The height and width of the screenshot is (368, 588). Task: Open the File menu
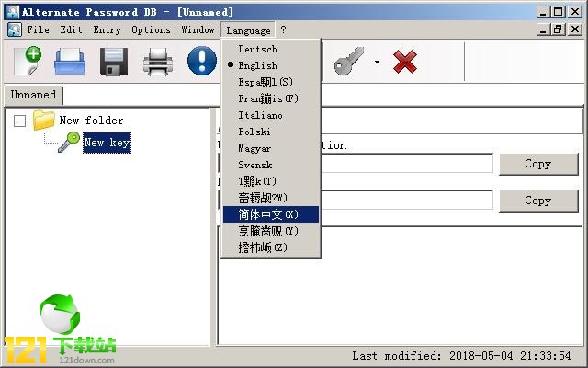pos(38,29)
